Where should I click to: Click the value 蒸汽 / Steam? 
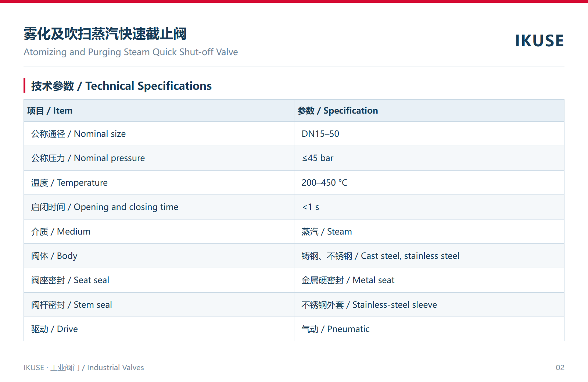tap(327, 232)
